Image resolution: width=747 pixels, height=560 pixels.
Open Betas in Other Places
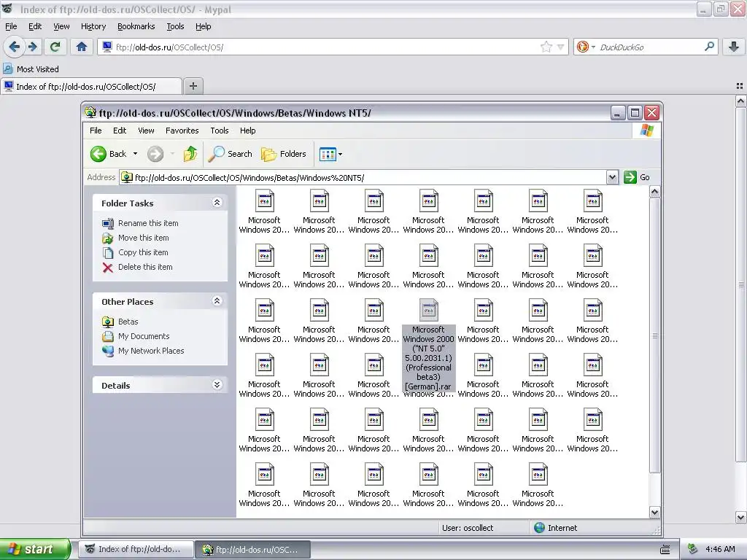(x=128, y=322)
